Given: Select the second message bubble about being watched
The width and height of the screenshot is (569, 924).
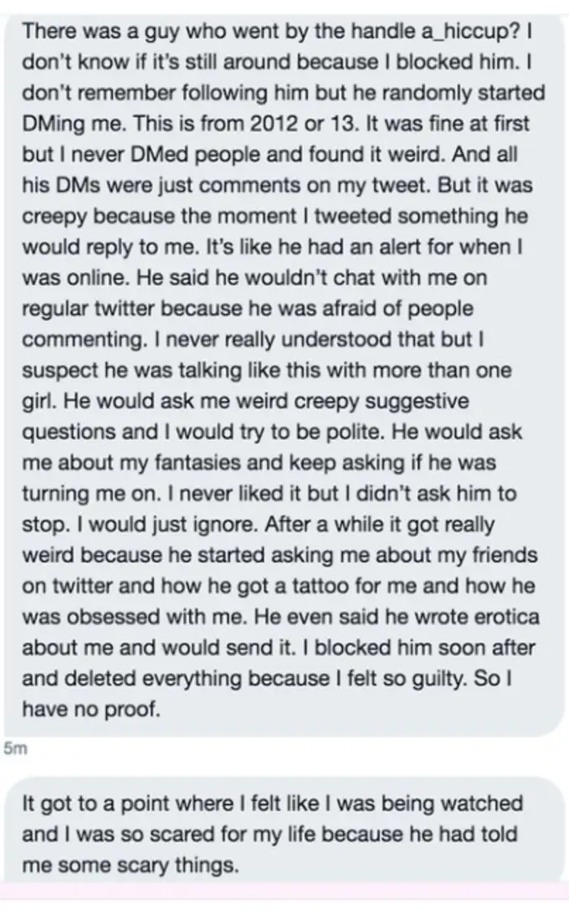Looking at the screenshot, I should tap(284, 834).
